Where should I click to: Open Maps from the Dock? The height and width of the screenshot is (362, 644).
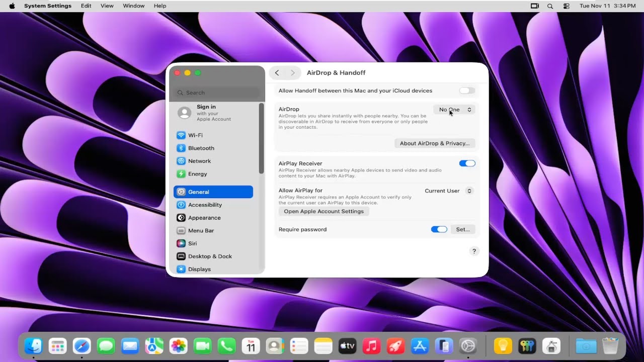(x=154, y=346)
